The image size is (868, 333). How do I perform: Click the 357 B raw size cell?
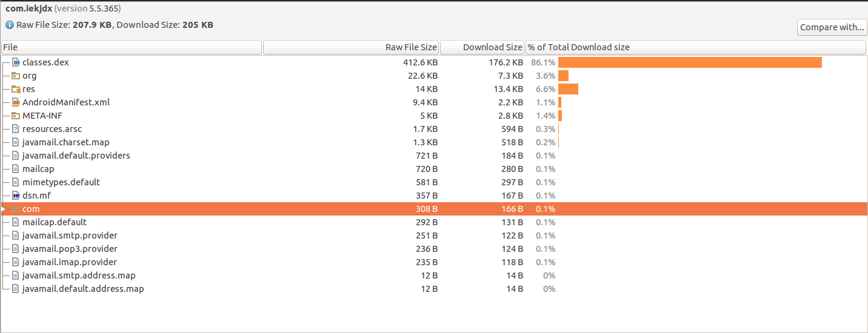pos(426,196)
